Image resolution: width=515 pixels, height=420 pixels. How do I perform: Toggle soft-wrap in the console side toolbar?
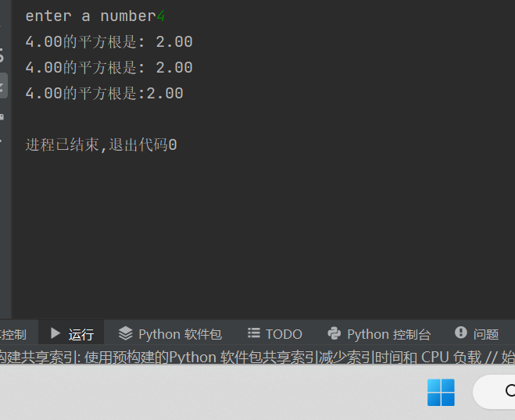pyautogui.click(x=2, y=55)
